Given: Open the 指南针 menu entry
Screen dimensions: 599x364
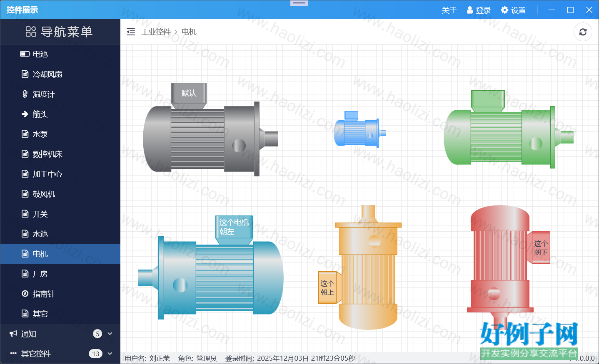Looking at the screenshot, I should (x=60, y=294).
